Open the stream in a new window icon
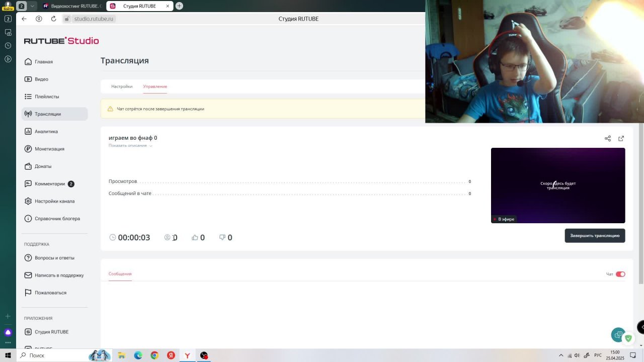Screen dimensions: 644x362 click(621, 138)
